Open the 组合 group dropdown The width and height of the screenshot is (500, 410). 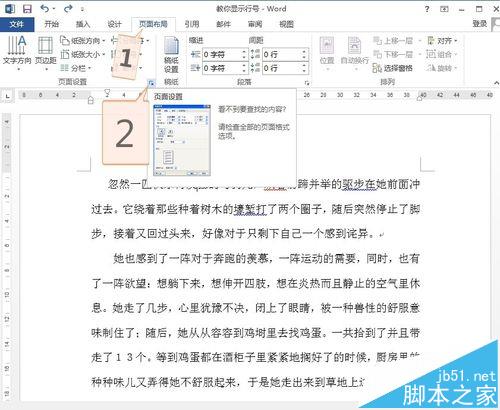tap(442, 54)
